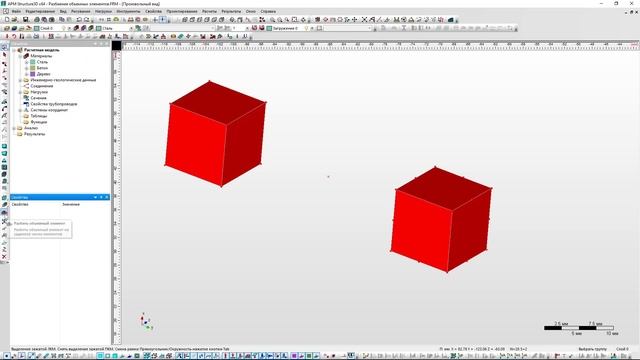
Task: Expand the Анализ tree node
Action: click(14, 128)
